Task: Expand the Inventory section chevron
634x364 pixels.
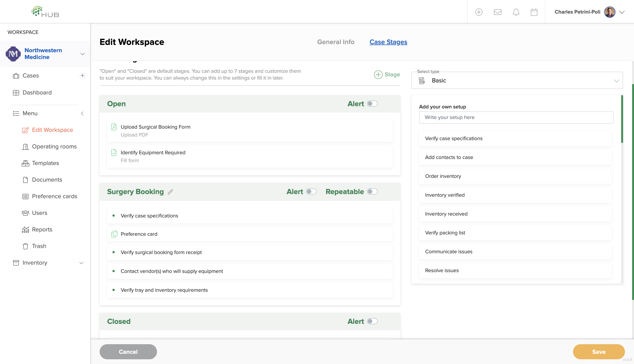Action: click(81, 263)
